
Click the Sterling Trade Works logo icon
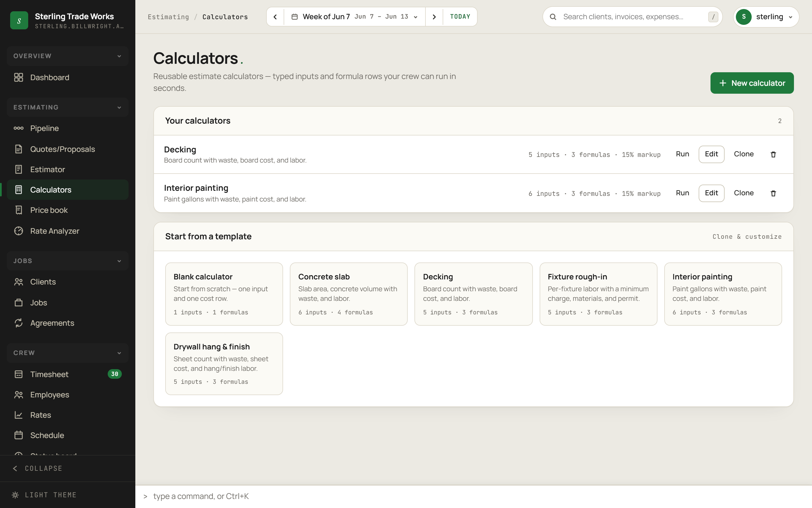(19, 21)
